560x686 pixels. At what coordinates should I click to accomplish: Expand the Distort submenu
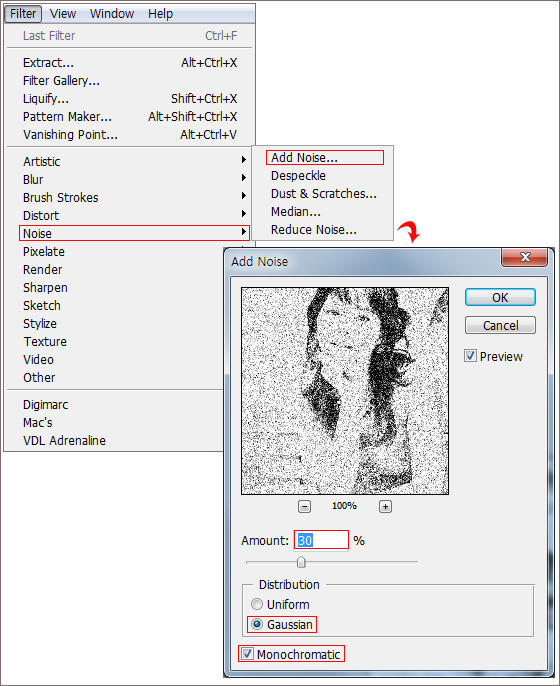[x=134, y=215]
